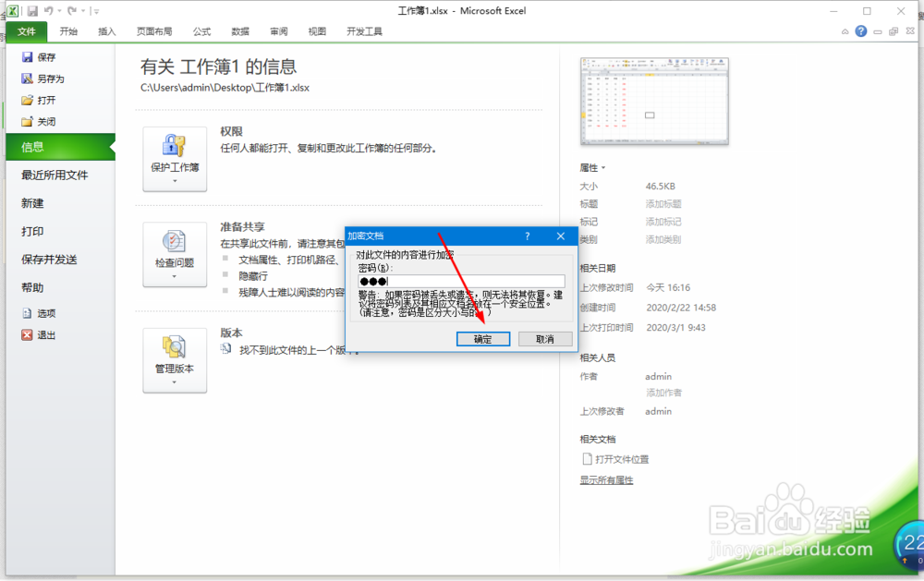Click the 上次修改者 value admin
Viewport: 924px width, 581px height.
tap(658, 411)
